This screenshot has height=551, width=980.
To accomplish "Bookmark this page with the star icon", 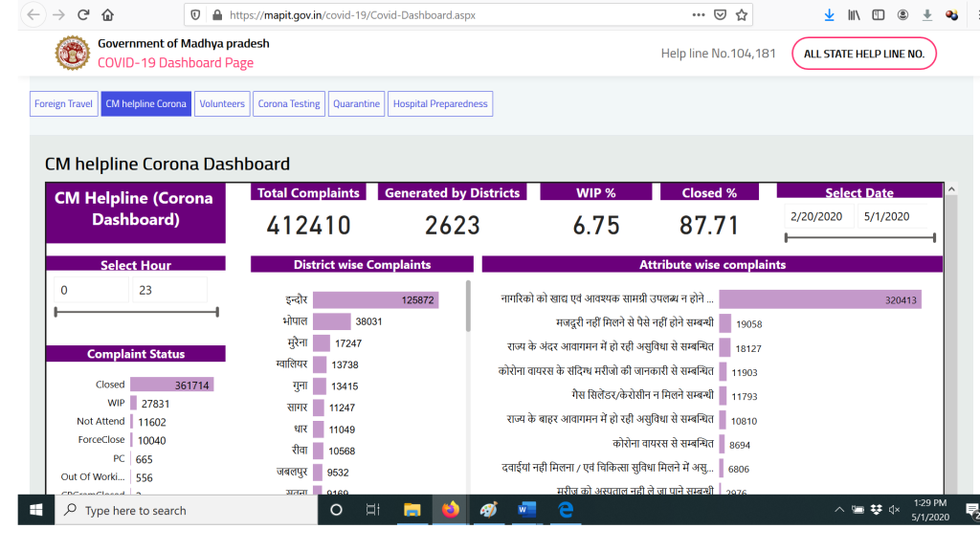I will pyautogui.click(x=742, y=15).
